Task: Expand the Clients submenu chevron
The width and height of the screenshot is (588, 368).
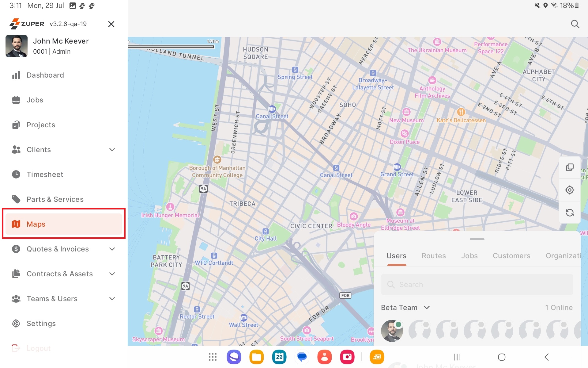Action: pyautogui.click(x=112, y=150)
